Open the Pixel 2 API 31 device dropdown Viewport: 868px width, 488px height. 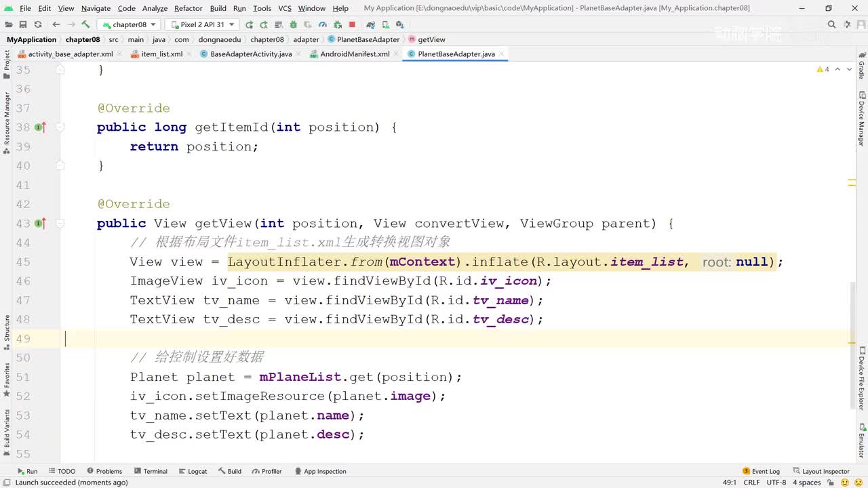click(201, 24)
